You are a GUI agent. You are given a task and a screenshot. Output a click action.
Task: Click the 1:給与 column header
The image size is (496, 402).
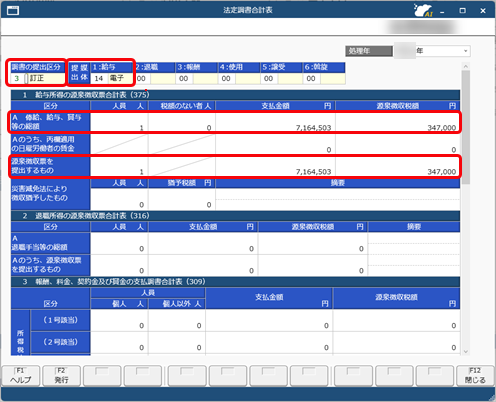(112, 67)
